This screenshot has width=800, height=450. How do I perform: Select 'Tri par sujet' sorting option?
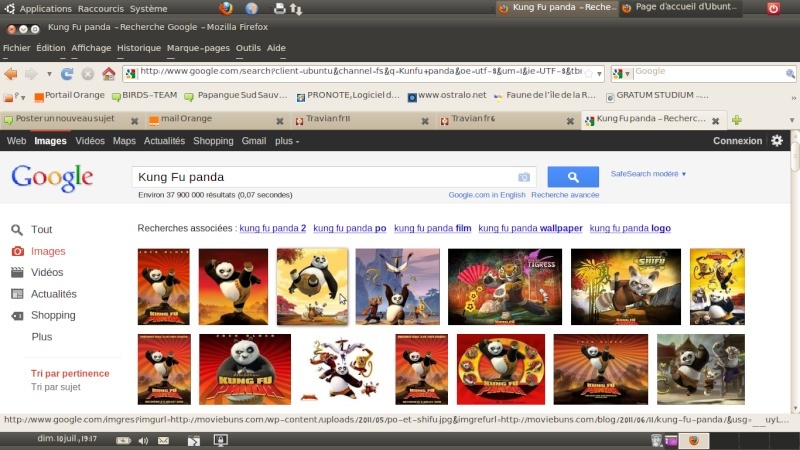[56, 387]
